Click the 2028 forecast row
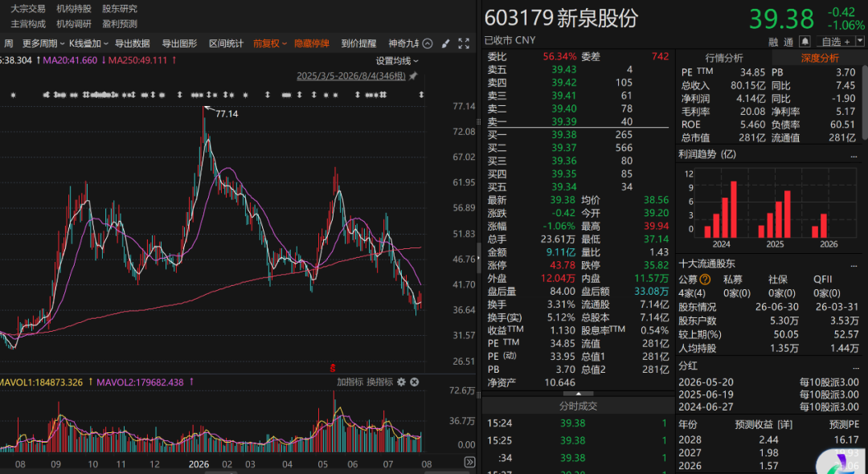The image size is (868, 474). (x=769, y=439)
